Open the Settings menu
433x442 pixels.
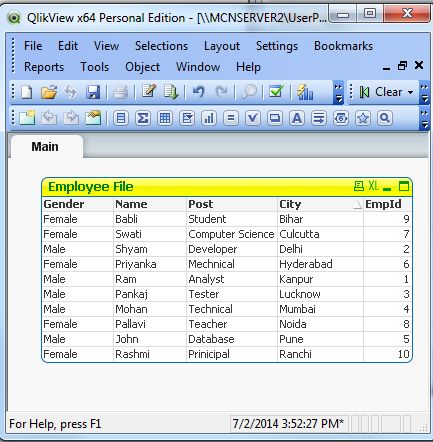coord(277,46)
